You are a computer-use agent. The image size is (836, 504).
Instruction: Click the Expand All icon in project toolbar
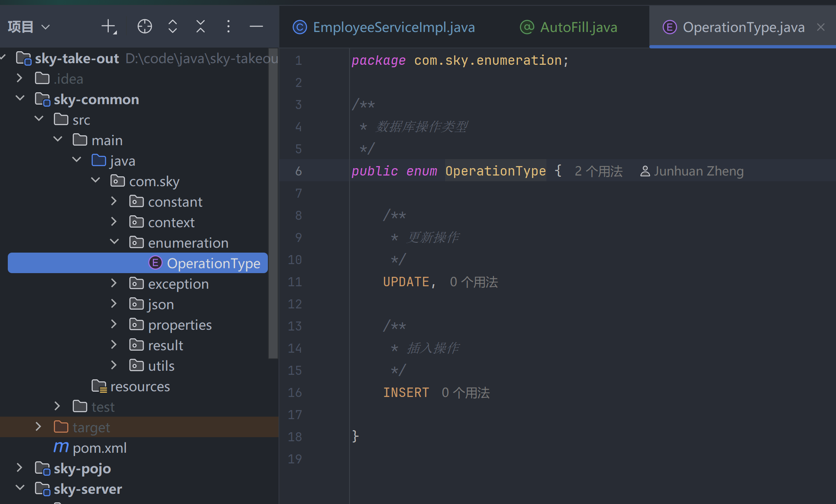tap(173, 27)
